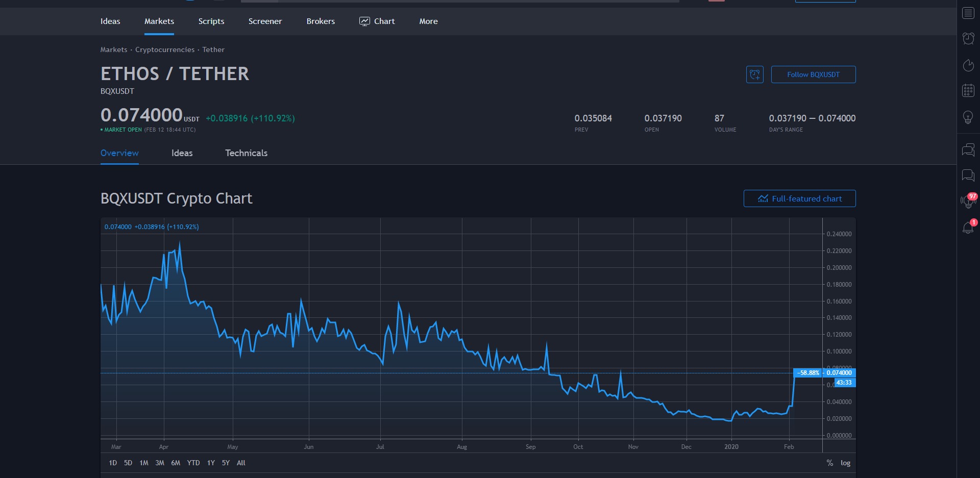980x478 pixels.
Task: Select the 1D chart range
Action: point(113,463)
